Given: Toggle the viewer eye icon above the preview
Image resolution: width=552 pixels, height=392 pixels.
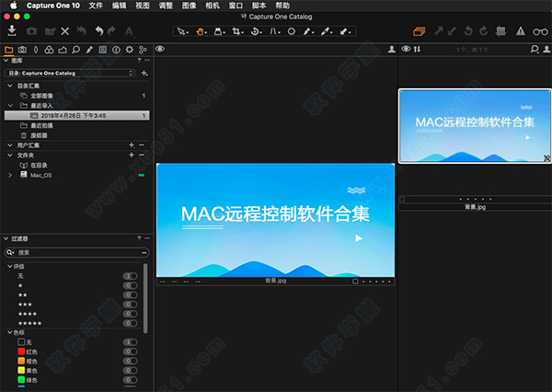Looking at the screenshot, I should coord(160,49).
